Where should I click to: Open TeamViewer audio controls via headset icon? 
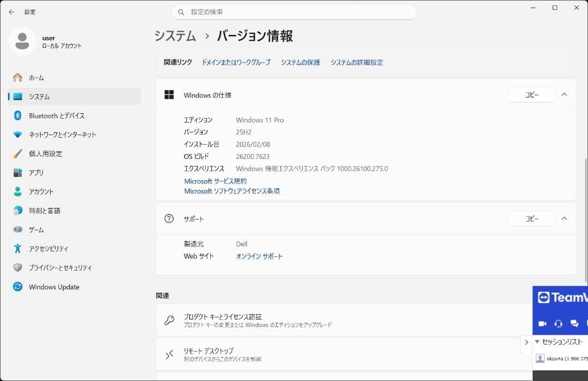pos(559,323)
